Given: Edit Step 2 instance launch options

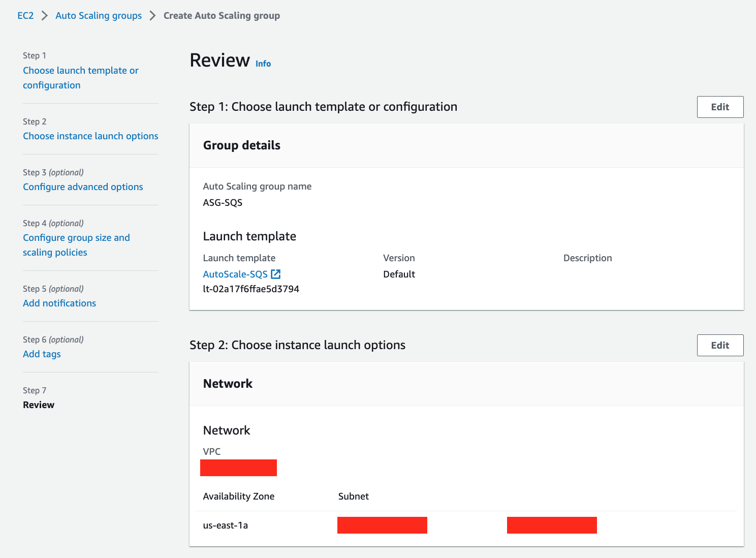Looking at the screenshot, I should (720, 345).
